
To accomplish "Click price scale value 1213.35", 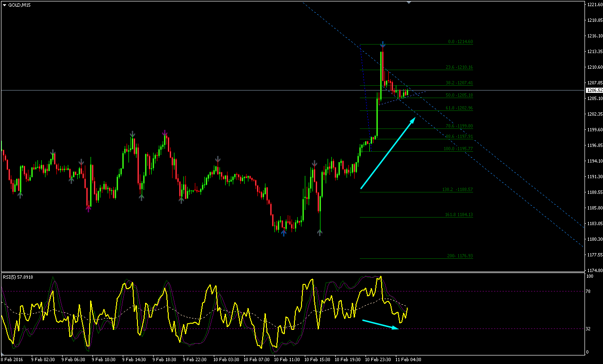I will 594,52.
